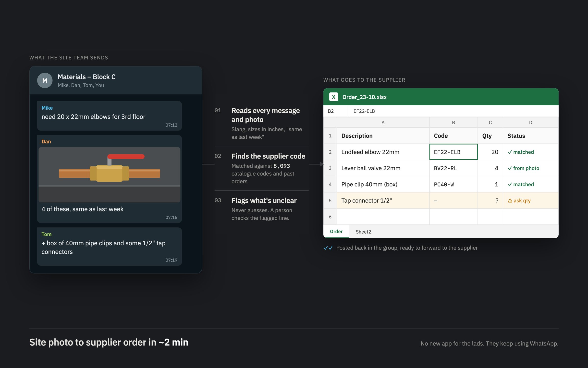The width and height of the screenshot is (588, 368).
Task: Click the Finds the supplier code heading
Action: coord(268,156)
